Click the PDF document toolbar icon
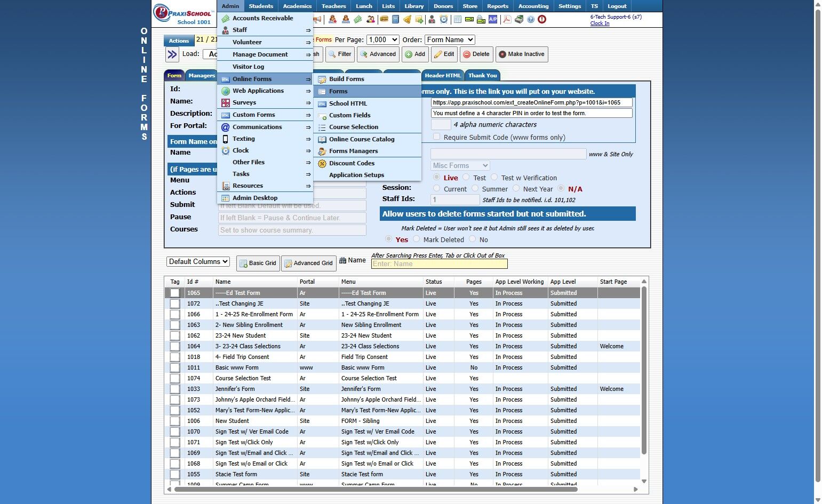 coord(506,20)
